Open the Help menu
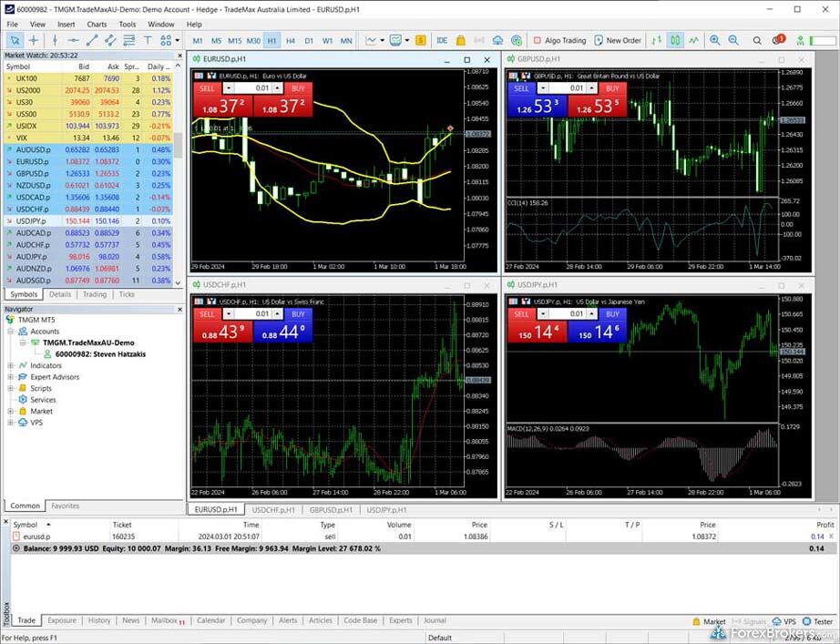The height and width of the screenshot is (644, 840). tap(194, 24)
